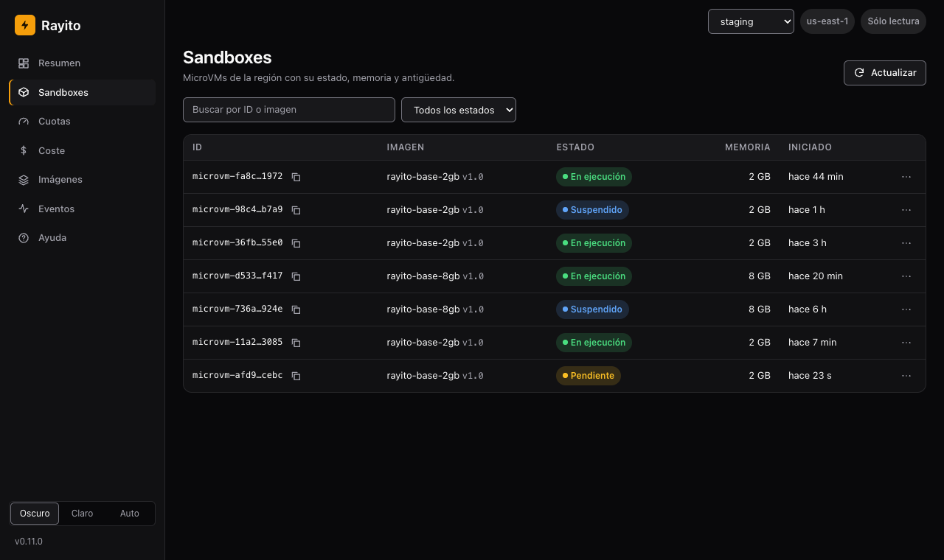This screenshot has height=560, width=944.
Task: Copy the ID of microvm-11a2…3085
Action: (x=296, y=343)
